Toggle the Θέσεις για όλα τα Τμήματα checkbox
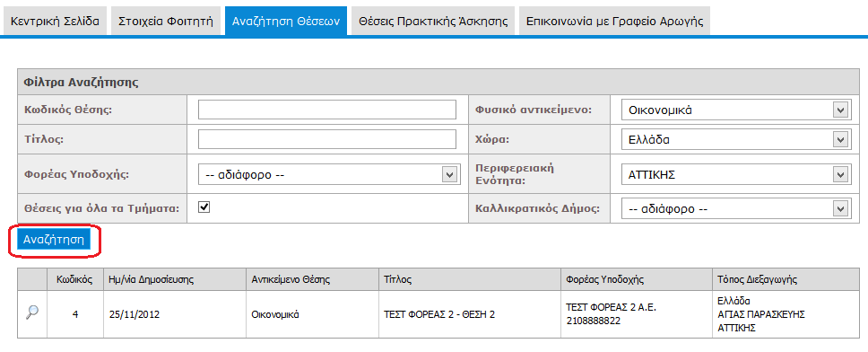 [204, 207]
